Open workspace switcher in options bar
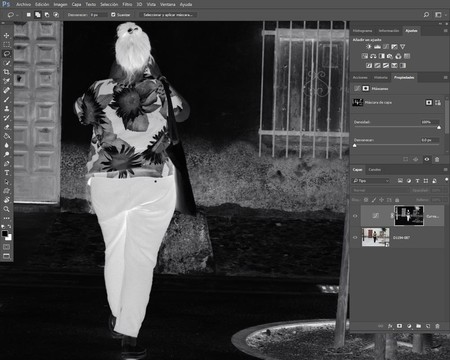 [440, 15]
